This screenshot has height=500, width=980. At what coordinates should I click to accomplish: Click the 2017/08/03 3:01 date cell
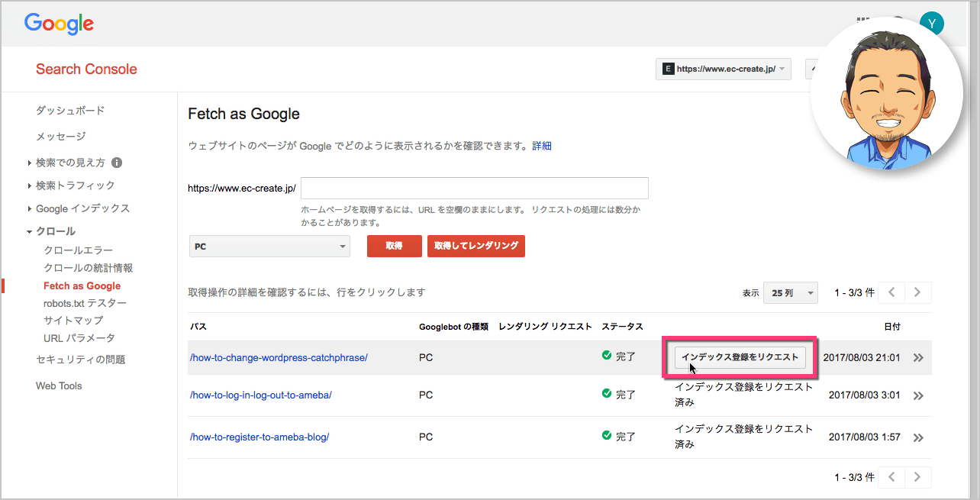(x=864, y=395)
